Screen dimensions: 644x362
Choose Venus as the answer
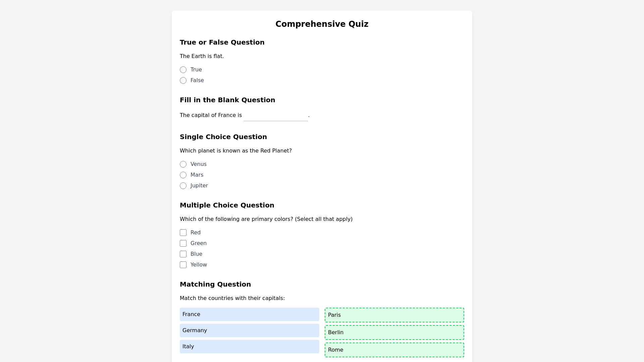coord(183,164)
